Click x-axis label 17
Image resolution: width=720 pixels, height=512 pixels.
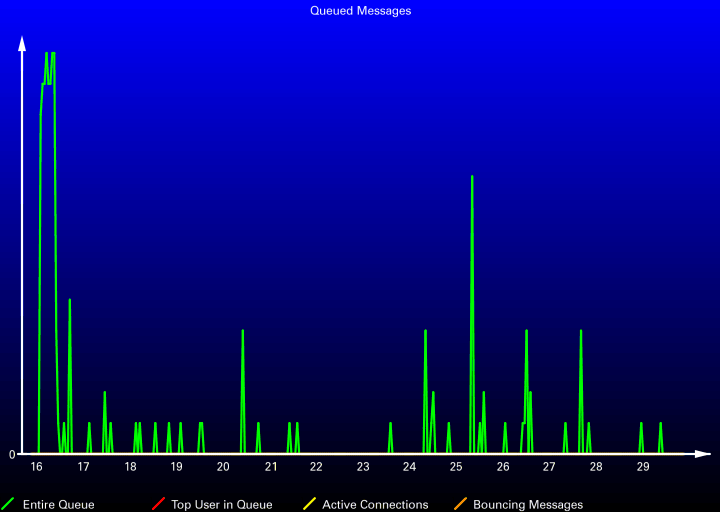pos(83,467)
